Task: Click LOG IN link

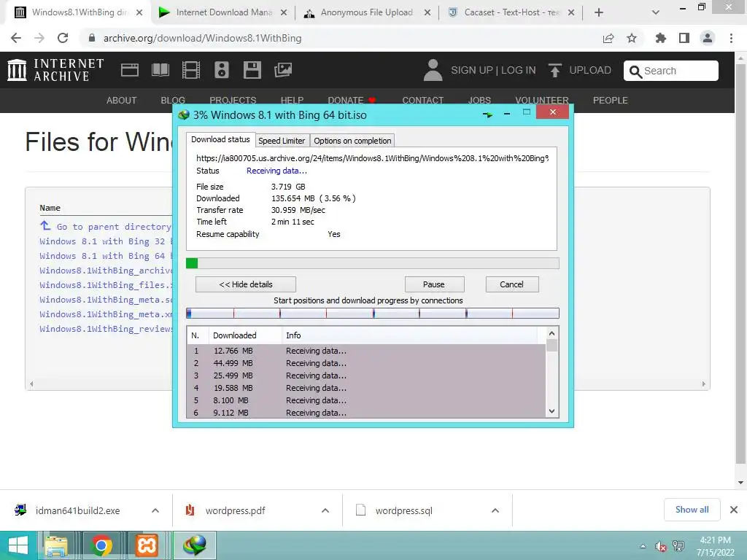Action: [x=519, y=70]
